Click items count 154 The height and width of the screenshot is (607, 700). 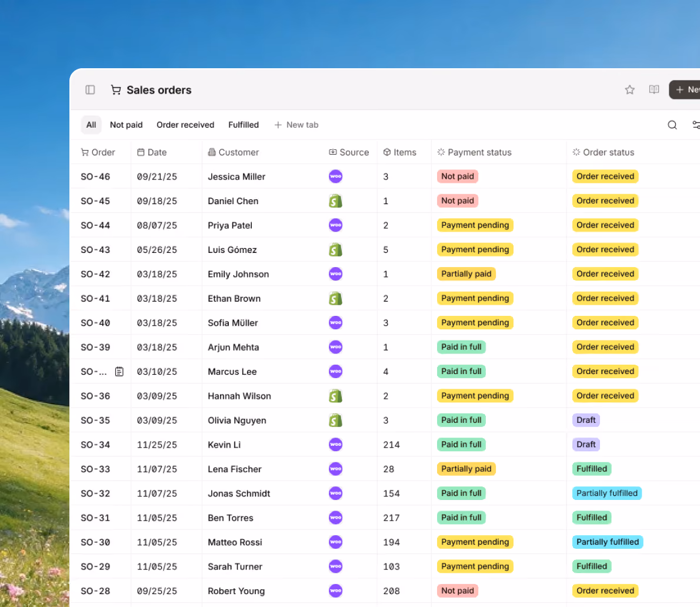(391, 493)
